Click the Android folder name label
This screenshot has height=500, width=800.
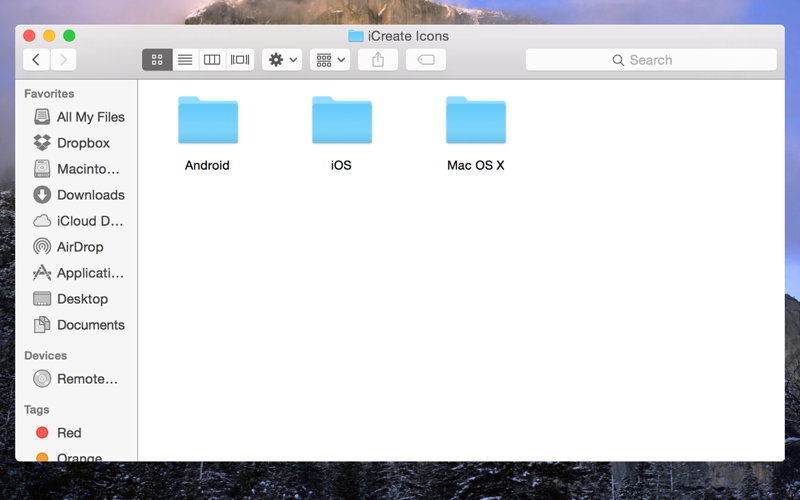coord(207,165)
